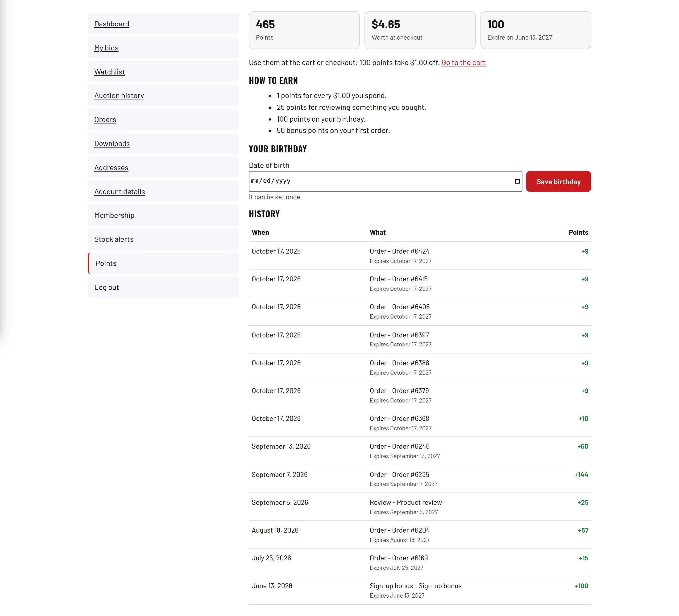This screenshot has height=616, width=679.
Task: Click the Order #6379 entry
Action: [399, 391]
